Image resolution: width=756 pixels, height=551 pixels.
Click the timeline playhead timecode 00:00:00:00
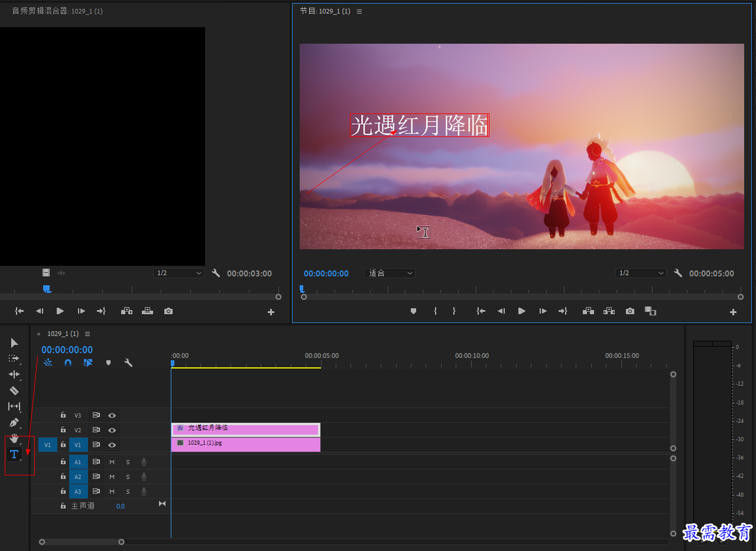click(67, 350)
